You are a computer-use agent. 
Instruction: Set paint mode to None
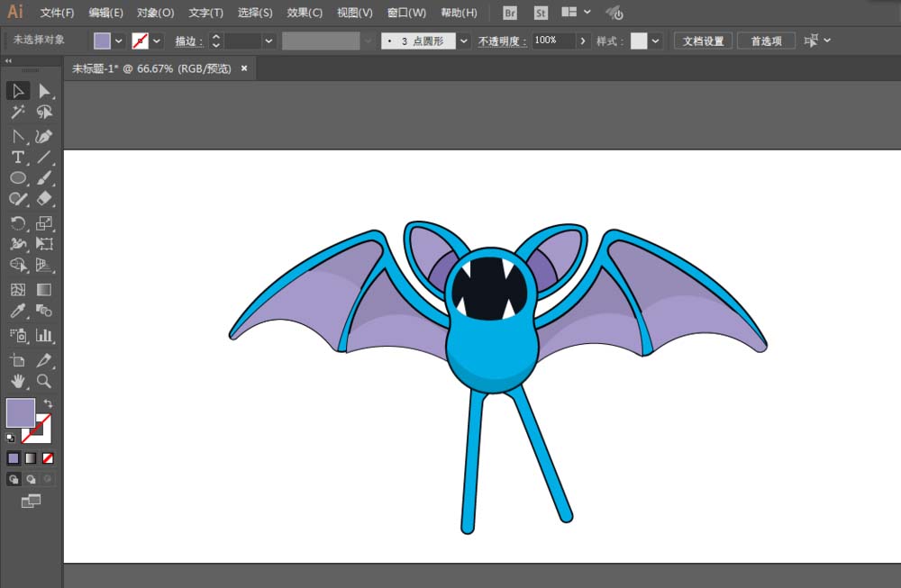click(x=49, y=458)
